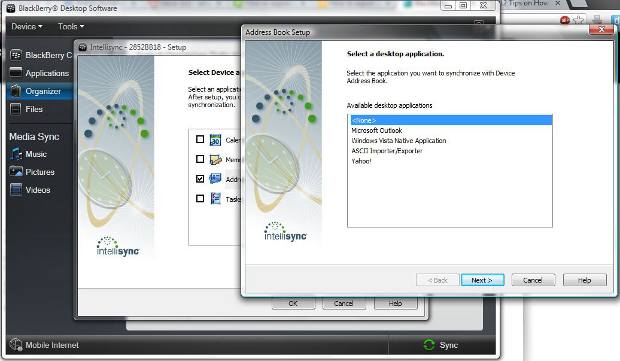Open the Organizer section
The height and width of the screenshot is (361, 620).
[x=43, y=91]
